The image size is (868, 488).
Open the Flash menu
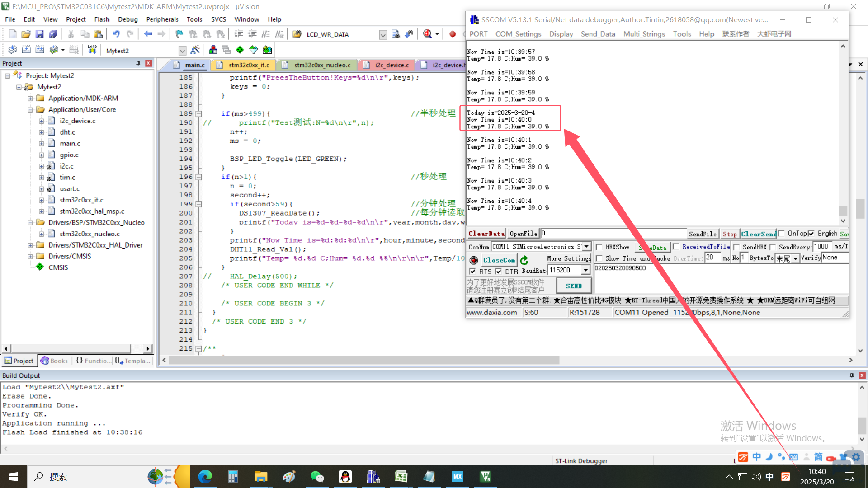102,19
